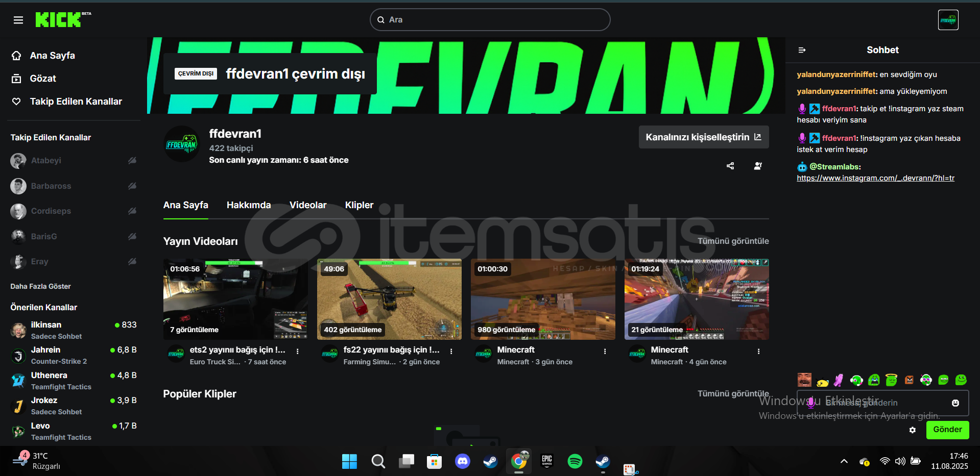The height and width of the screenshot is (476, 980).
Task: Show hidden system tray icons
Action: [844, 461]
